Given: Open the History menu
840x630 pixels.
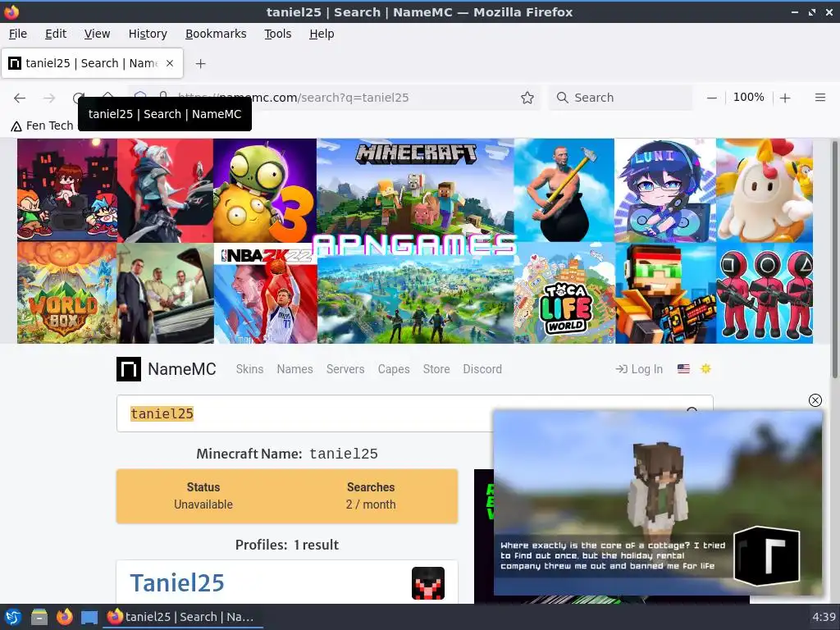Looking at the screenshot, I should point(148,34).
